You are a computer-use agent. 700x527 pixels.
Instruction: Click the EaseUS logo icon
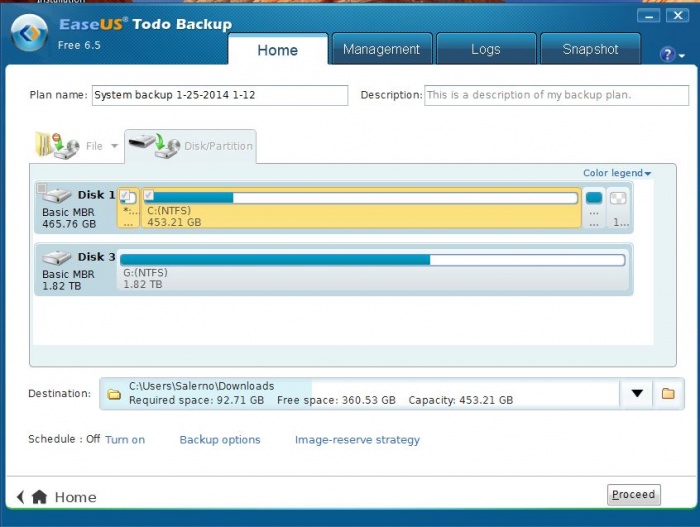pos(29,33)
